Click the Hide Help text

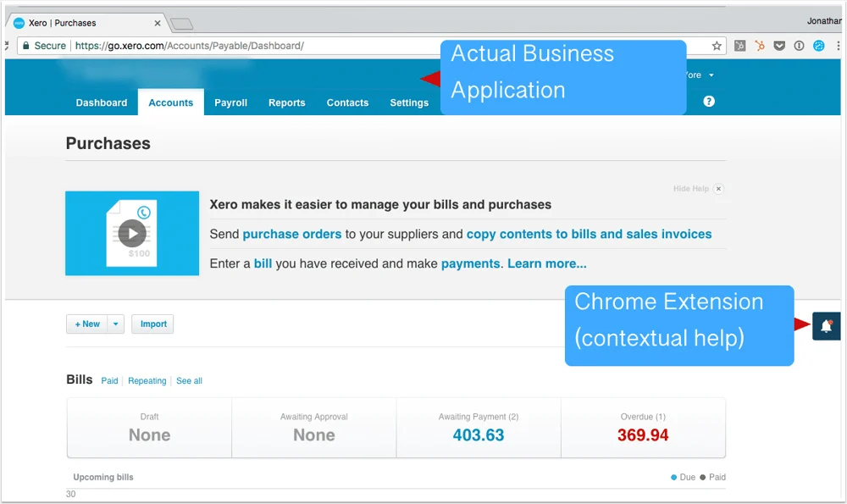coord(691,189)
